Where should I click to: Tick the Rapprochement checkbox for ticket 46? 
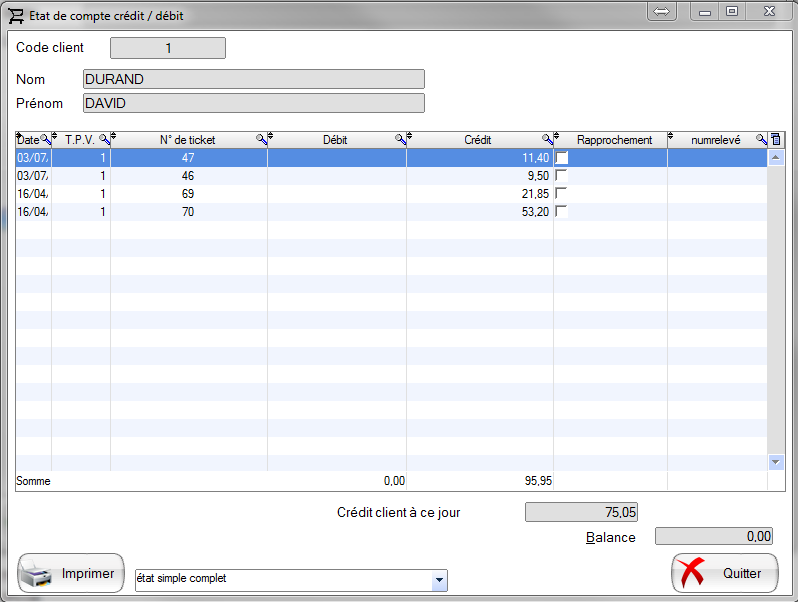tap(561, 176)
